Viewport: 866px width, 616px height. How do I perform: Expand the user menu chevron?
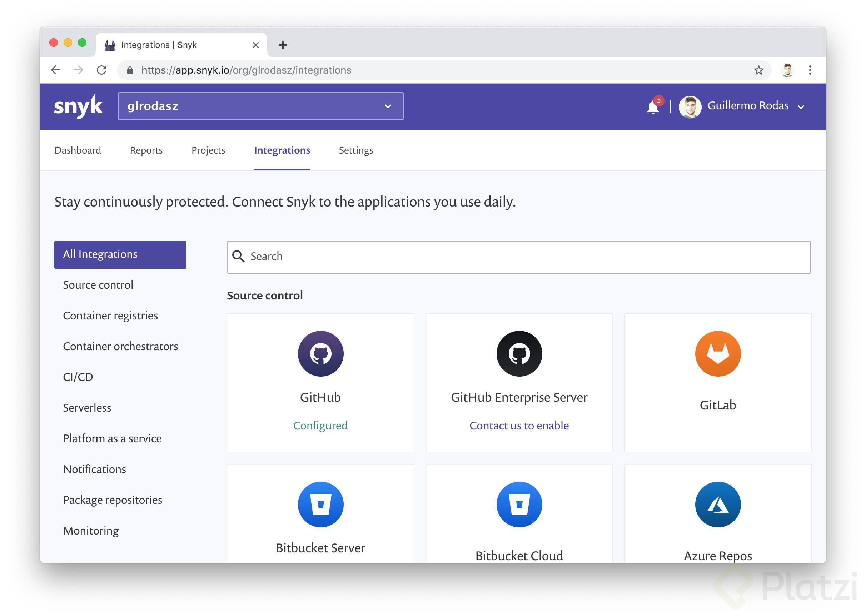point(801,107)
